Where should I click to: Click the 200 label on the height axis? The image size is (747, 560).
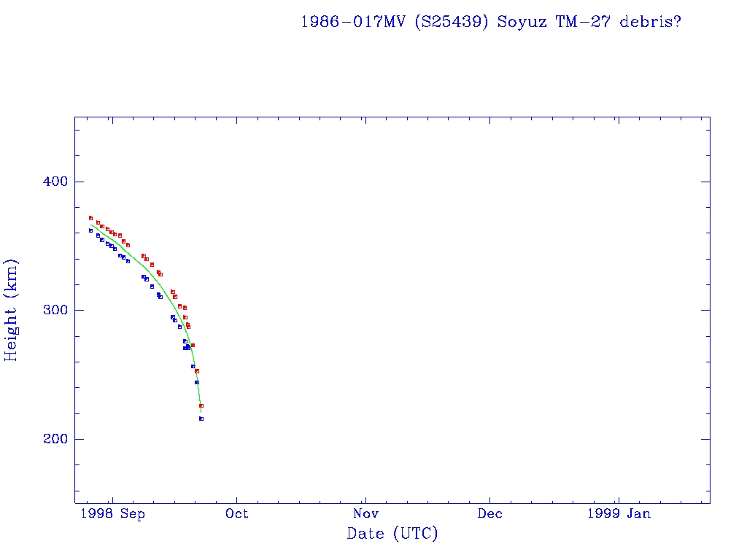(50, 439)
